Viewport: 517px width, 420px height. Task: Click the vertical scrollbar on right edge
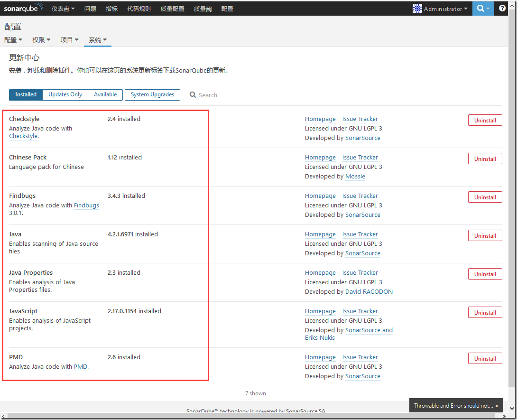click(513, 198)
